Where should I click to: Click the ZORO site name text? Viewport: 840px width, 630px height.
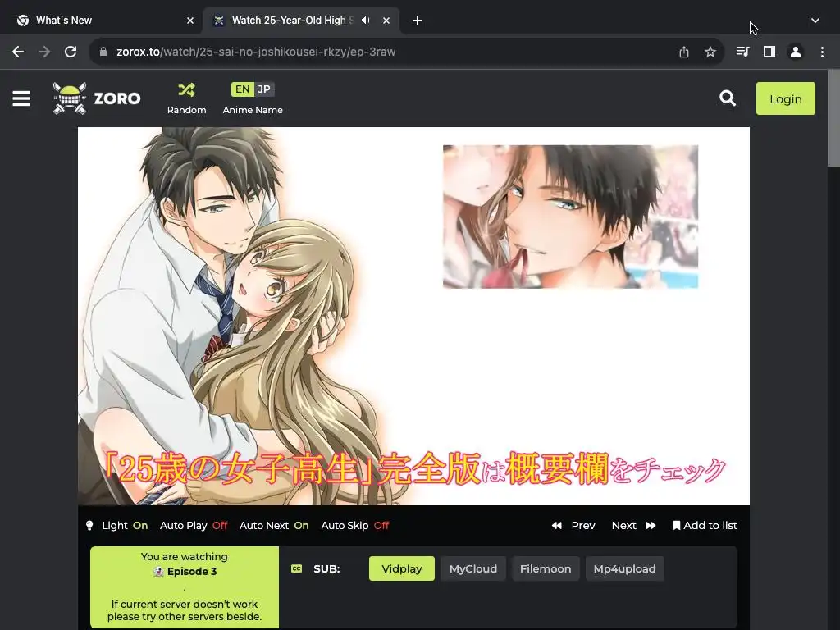117,98
